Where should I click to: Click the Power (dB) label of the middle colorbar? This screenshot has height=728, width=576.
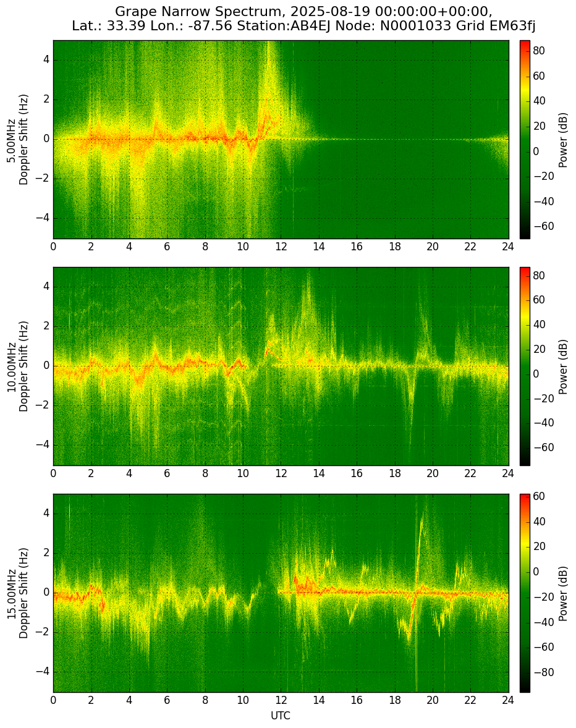click(563, 366)
